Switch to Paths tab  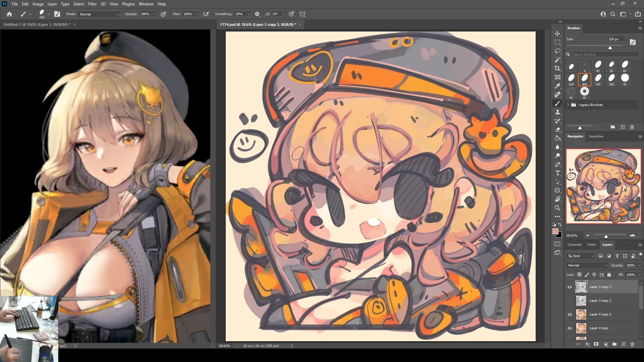(592, 245)
